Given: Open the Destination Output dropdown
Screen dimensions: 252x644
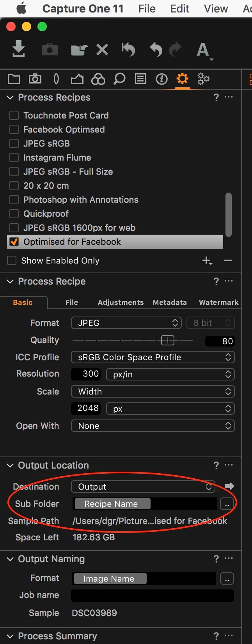Looking at the screenshot, I should [x=143, y=487].
